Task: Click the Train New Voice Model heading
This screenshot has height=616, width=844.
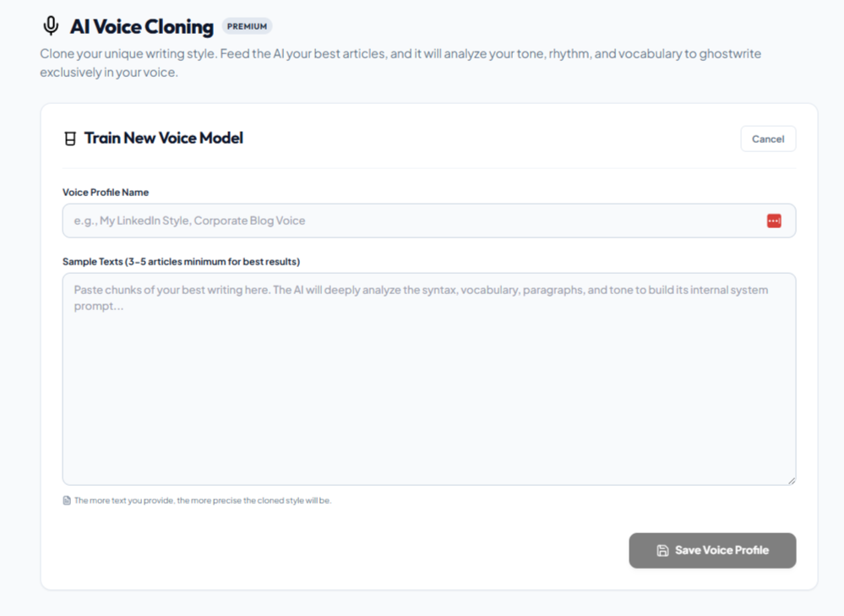Action: coord(164,138)
